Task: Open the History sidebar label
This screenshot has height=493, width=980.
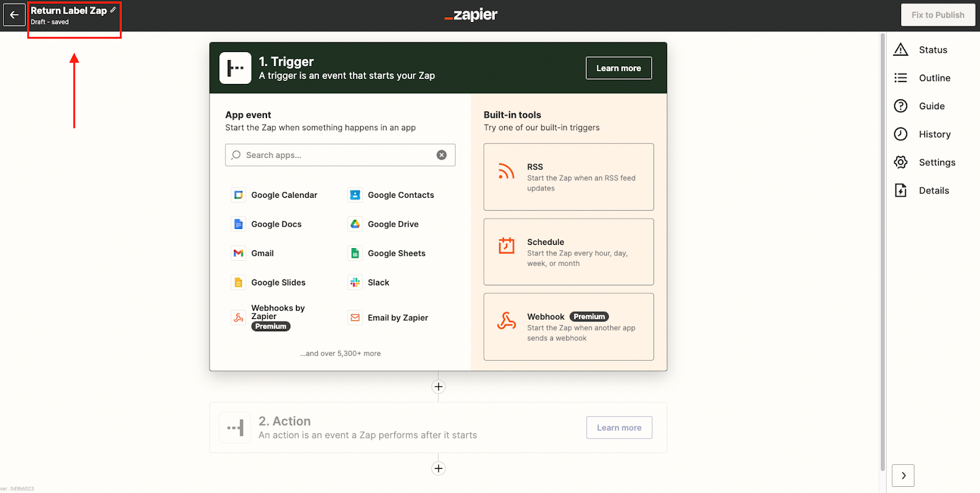Action: [935, 134]
